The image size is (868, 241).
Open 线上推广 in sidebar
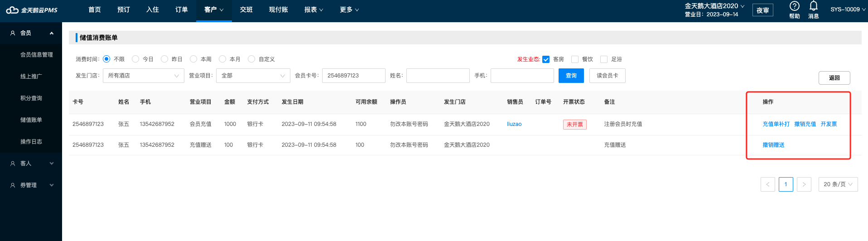(x=31, y=77)
